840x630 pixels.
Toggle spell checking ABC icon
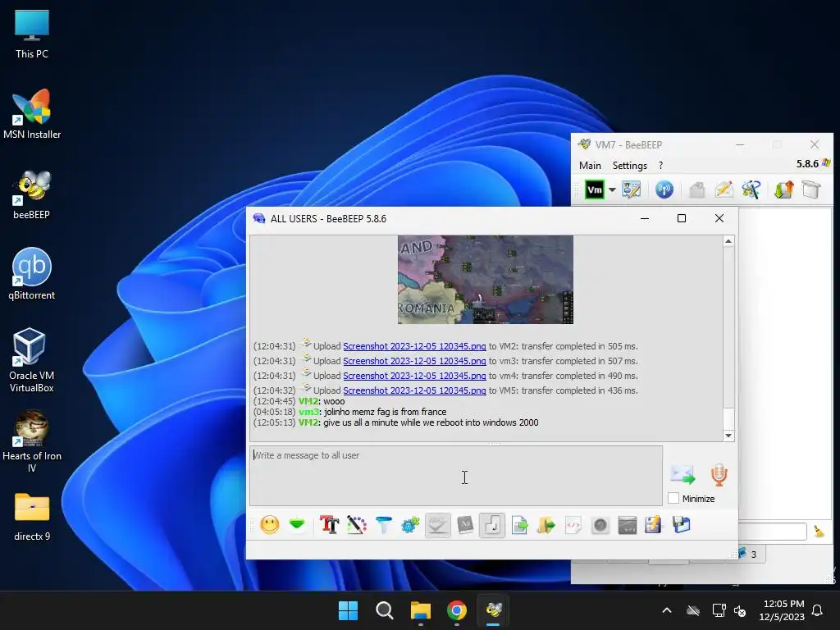point(438,525)
